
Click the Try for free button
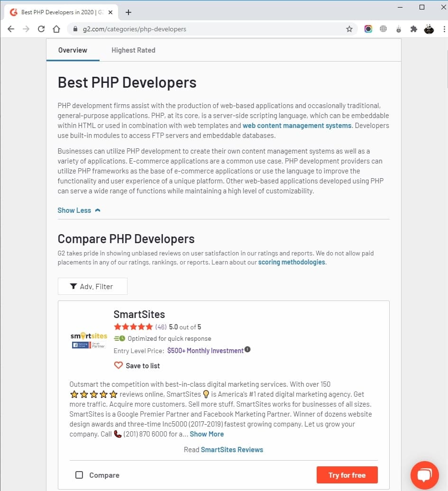[x=347, y=475]
